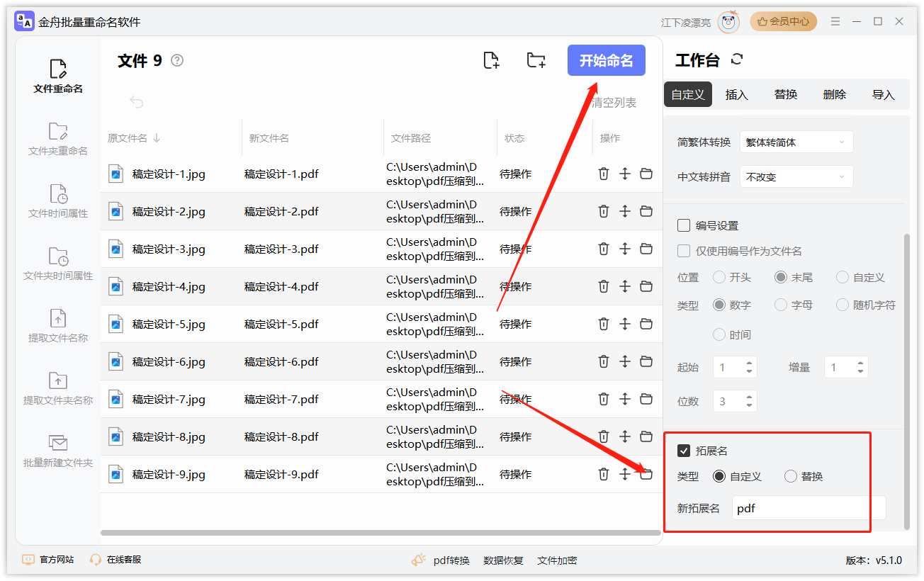Click the add file icon near 开始命名
The height and width of the screenshot is (581, 924).
(x=492, y=60)
